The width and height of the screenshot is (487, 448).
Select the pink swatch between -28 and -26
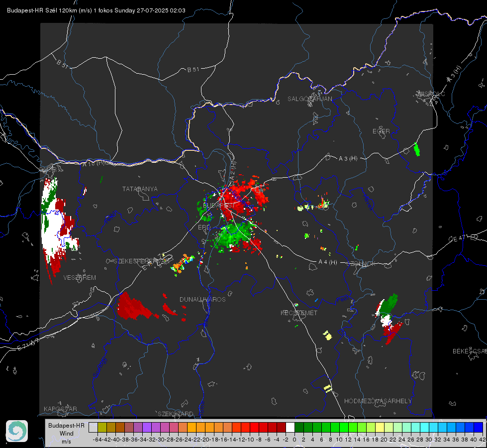[174, 427]
